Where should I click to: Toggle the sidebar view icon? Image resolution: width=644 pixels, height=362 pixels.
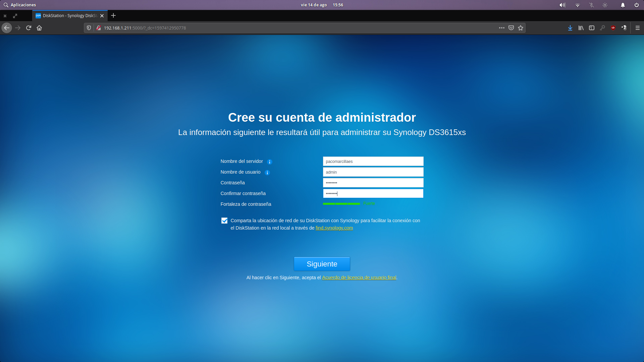(592, 28)
